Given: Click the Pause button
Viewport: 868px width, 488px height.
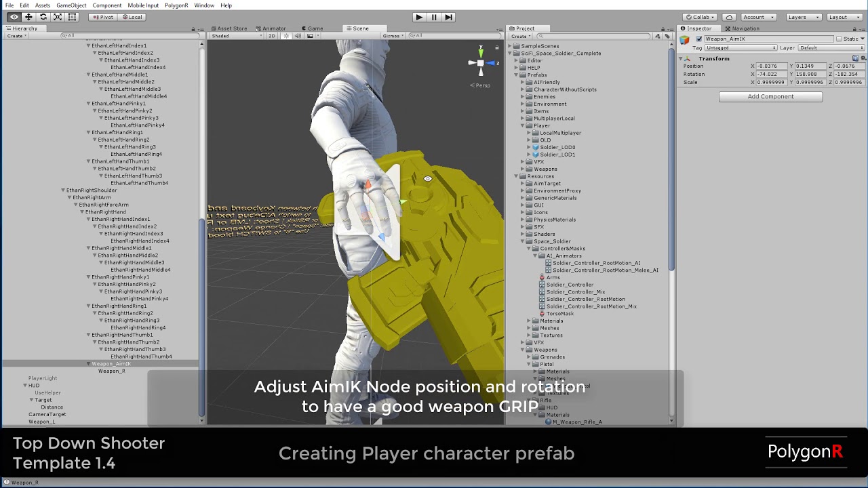Looking at the screenshot, I should pyautogui.click(x=434, y=17).
